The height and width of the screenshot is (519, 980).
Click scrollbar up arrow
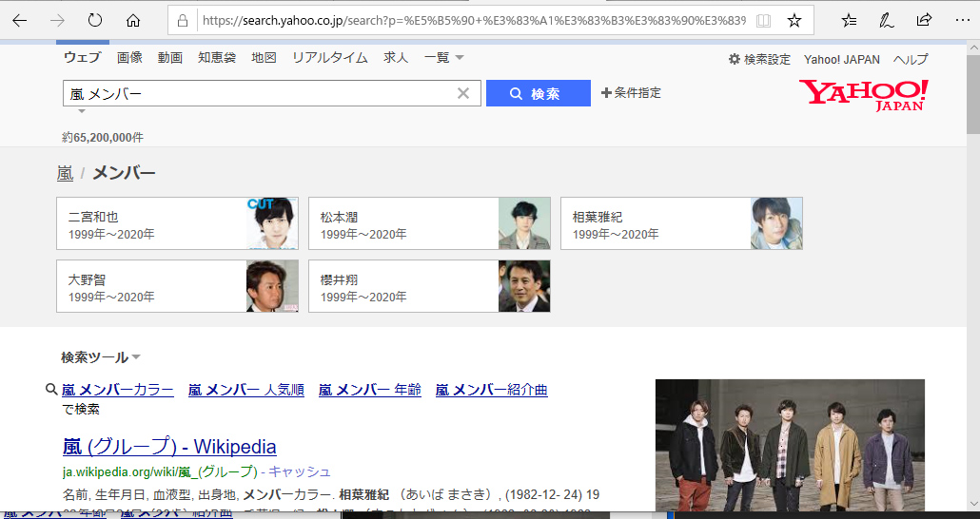pos(973,47)
